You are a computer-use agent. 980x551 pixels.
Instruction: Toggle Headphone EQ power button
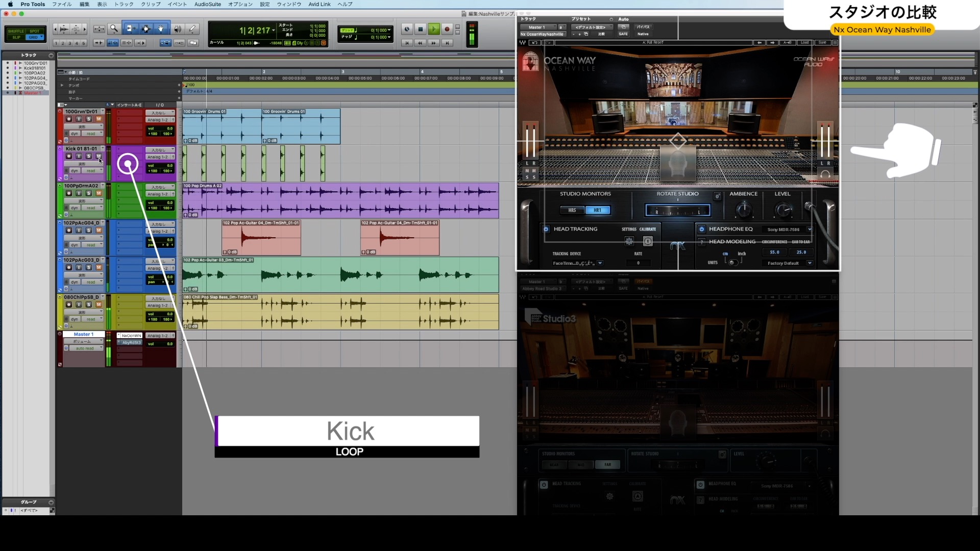[702, 229]
